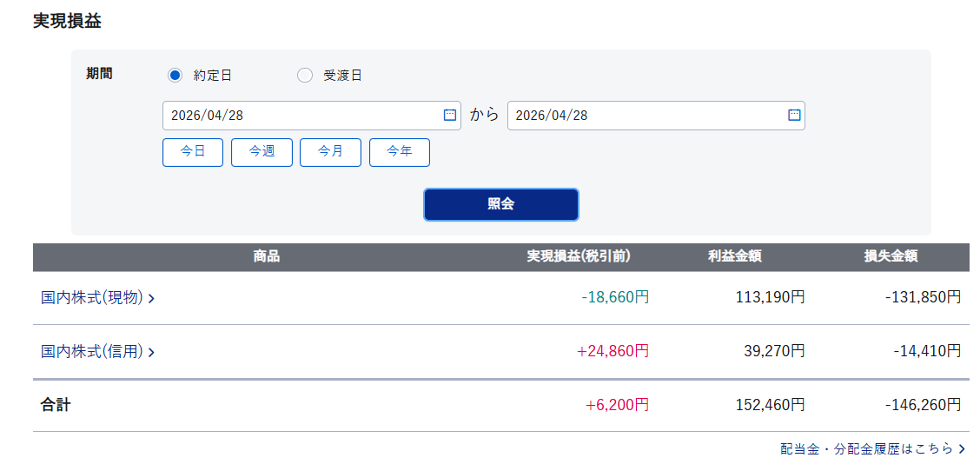Viewport: 980px width, 471px height.
Task: Click the 実現損益(税引前) column header
Action: tap(579, 256)
